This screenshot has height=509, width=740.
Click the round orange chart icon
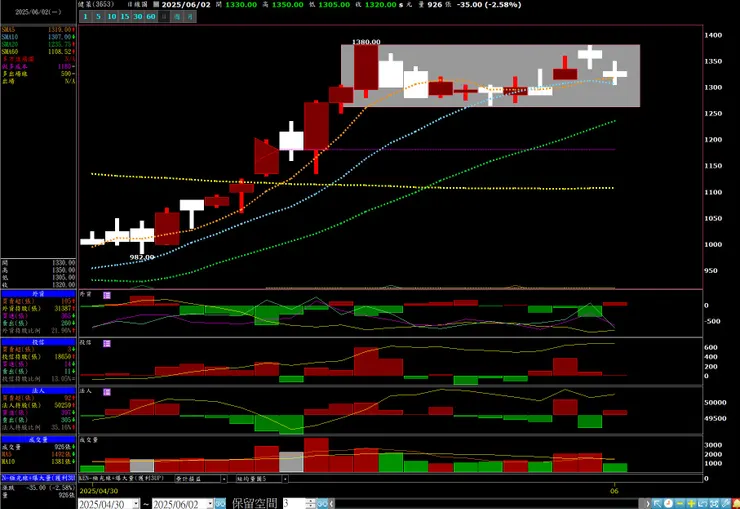(668, 503)
